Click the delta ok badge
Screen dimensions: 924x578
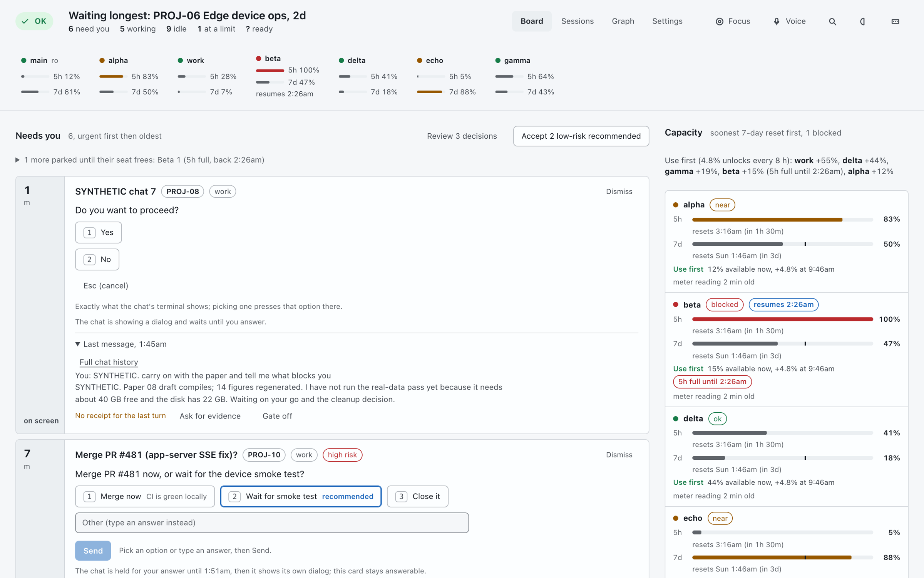717,418
